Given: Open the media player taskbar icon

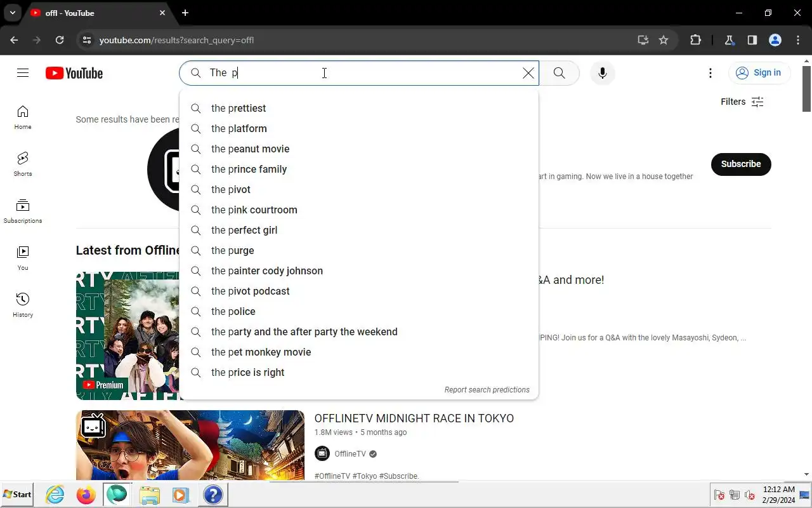Looking at the screenshot, I should tap(181, 495).
